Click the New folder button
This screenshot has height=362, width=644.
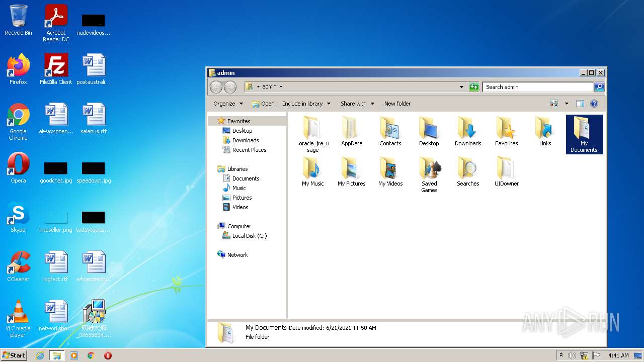[x=397, y=104]
